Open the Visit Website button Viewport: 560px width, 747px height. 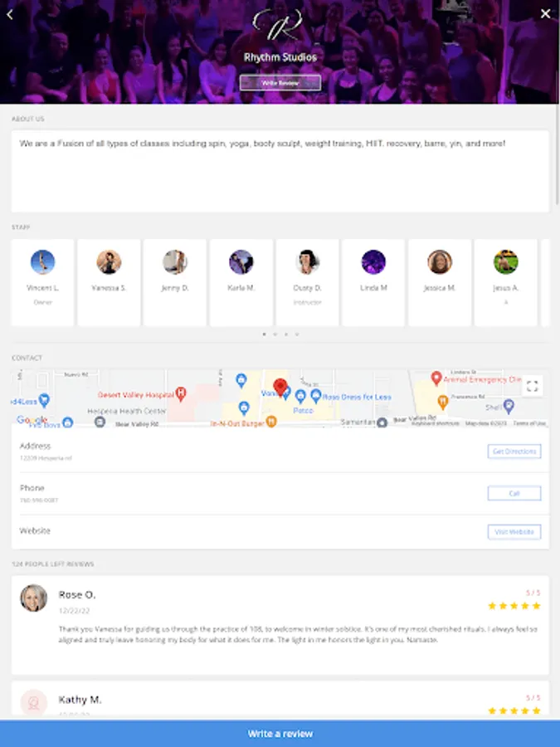pos(514,532)
